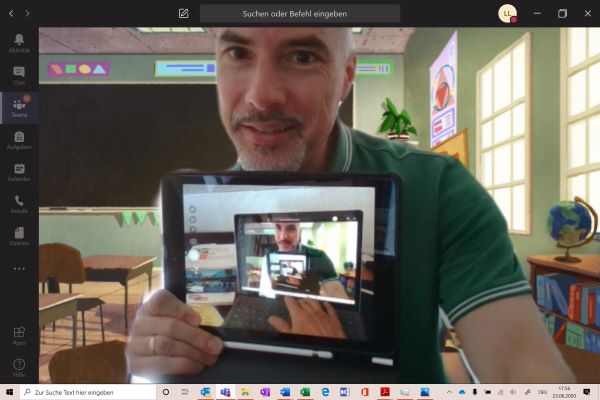Open Hilfe help menu
The width and height of the screenshot is (600, 400).
[19, 366]
